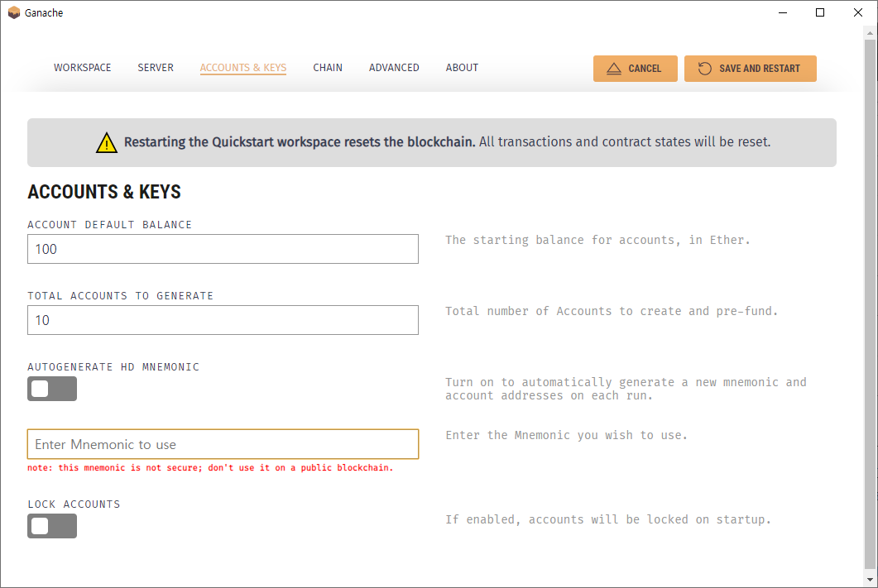The width and height of the screenshot is (878, 588).
Task: Click the Ganache logo icon in title bar
Action: click(13, 13)
